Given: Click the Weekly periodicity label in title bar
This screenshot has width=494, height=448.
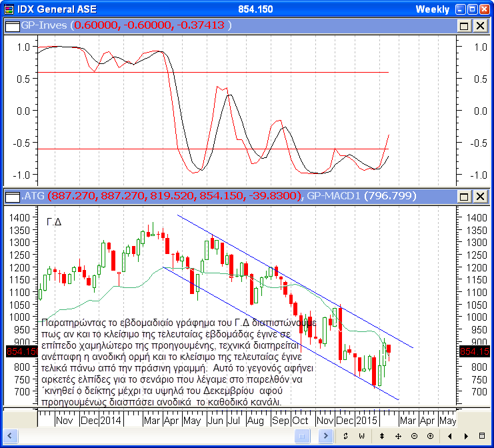Looking at the screenshot, I should 432,9.
